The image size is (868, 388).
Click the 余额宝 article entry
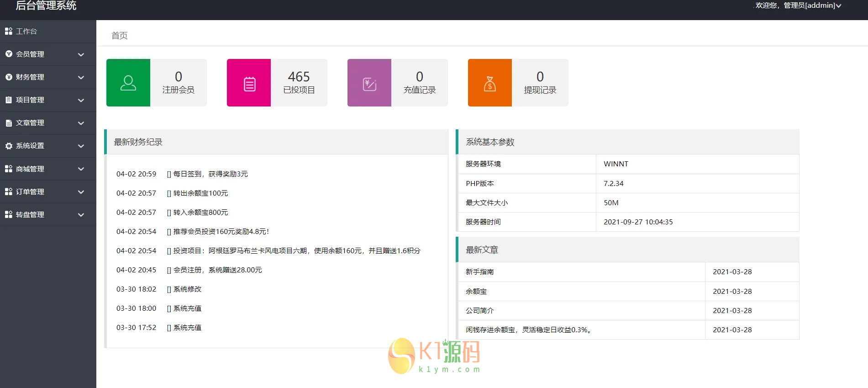click(476, 291)
